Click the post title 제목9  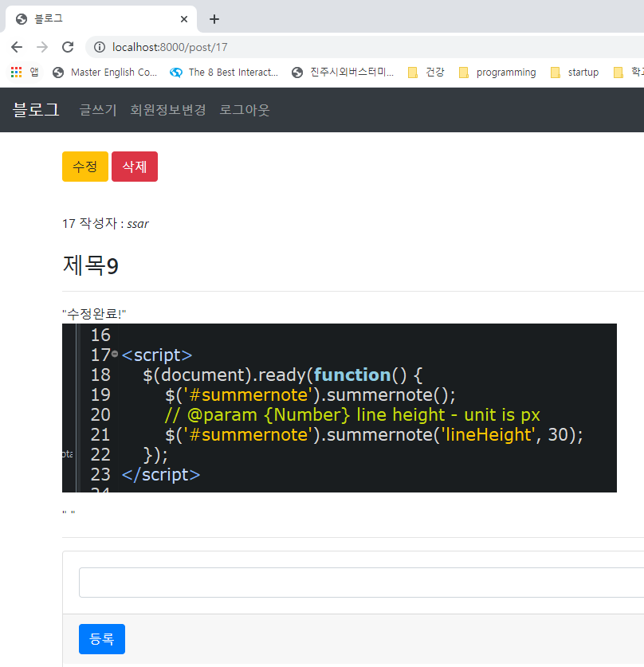(x=90, y=265)
